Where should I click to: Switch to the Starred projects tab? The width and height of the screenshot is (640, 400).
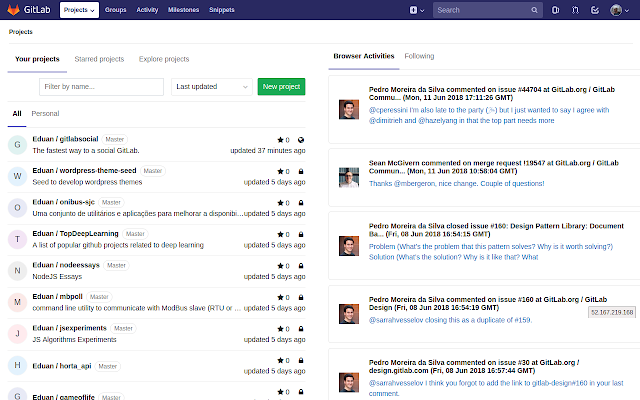pyautogui.click(x=99, y=59)
